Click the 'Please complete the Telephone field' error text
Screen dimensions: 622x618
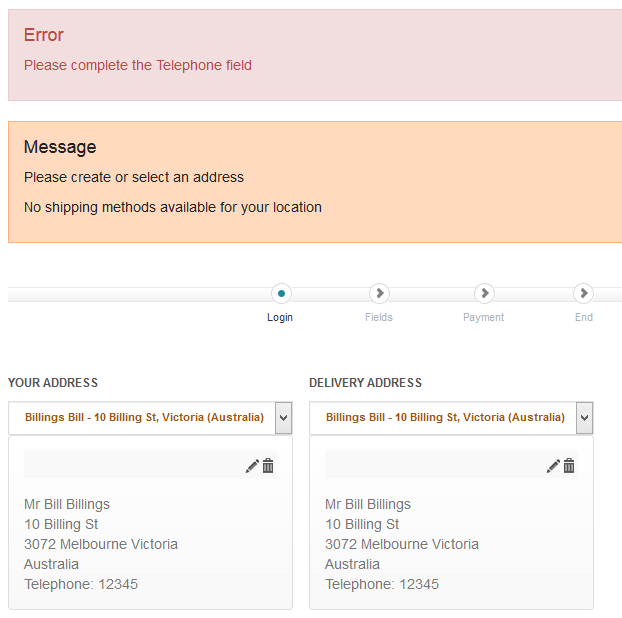(x=138, y=65)
